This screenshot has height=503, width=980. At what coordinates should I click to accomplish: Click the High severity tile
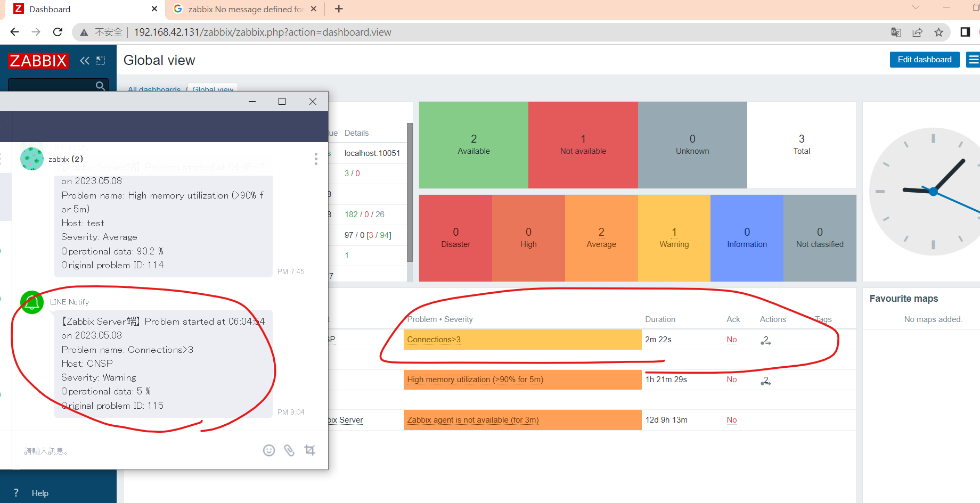pyautogui.click(x=528, y=238)
